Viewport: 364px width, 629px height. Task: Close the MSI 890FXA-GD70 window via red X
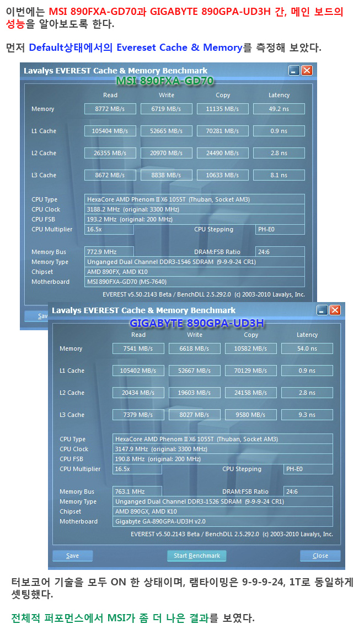pyautogui.click(x=307, y=71)
